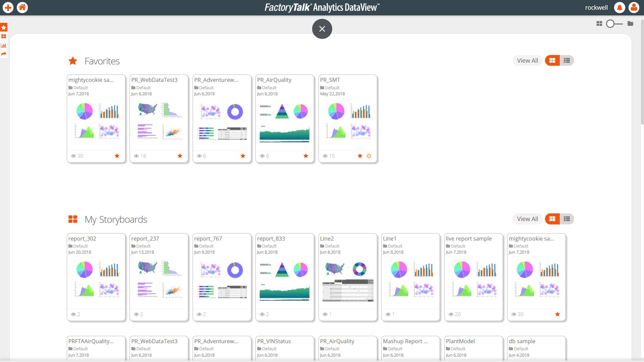The image size is (644, 362).
Task: Click the tile view icon near the slider
Action: (x=599, y=23)
